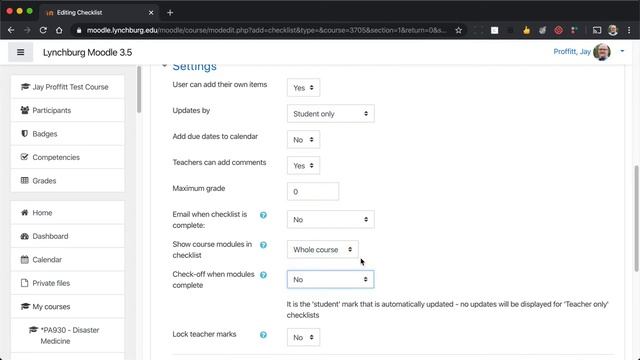Open the Chrome three-dot menu
Viewport: 640px width, 360px height.
pyautogui.click(x=629, y=30)
